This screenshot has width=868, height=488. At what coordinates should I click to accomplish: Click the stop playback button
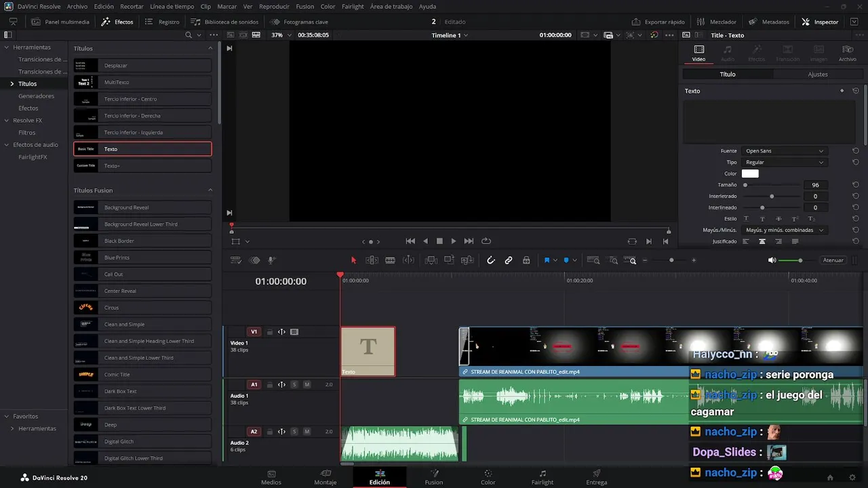[439, 241]
